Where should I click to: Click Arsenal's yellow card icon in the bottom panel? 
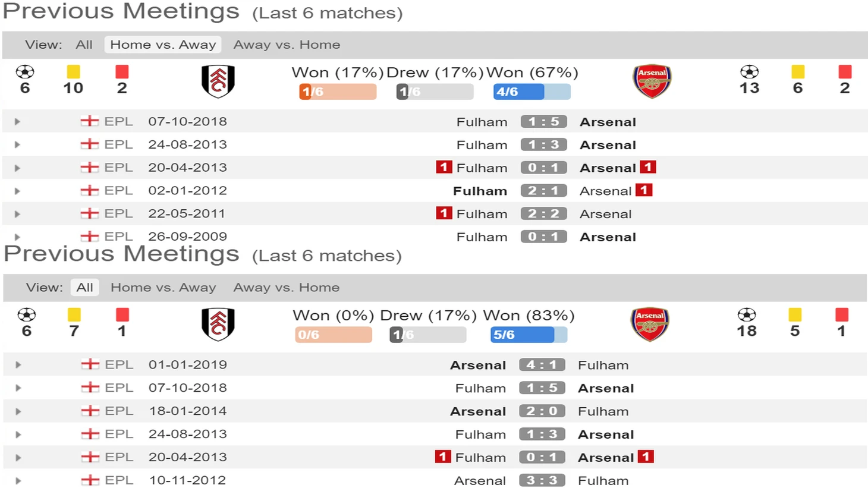795,314
